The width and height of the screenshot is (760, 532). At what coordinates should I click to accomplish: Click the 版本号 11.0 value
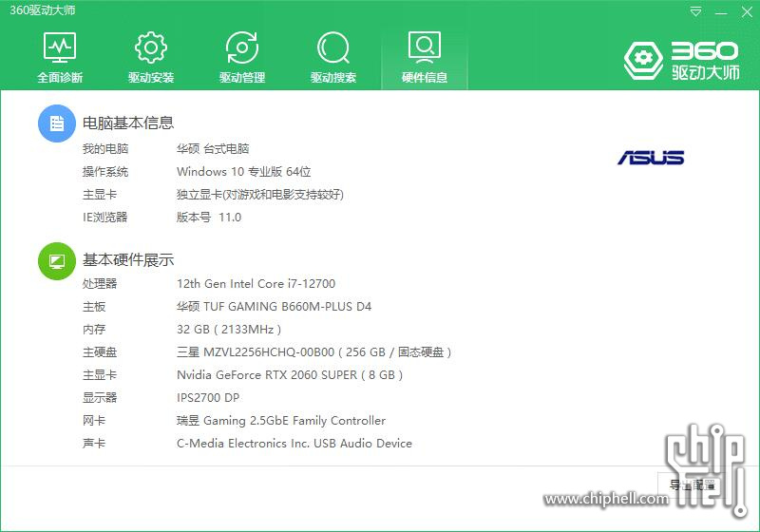click(x=209, y=217)
